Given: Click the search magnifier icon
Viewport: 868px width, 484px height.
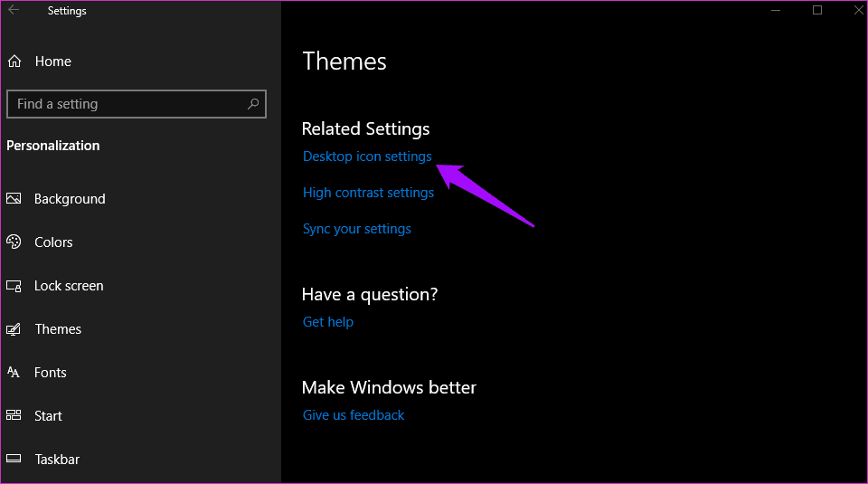Looking at the screenshot, I should click(x=253, y=103).
